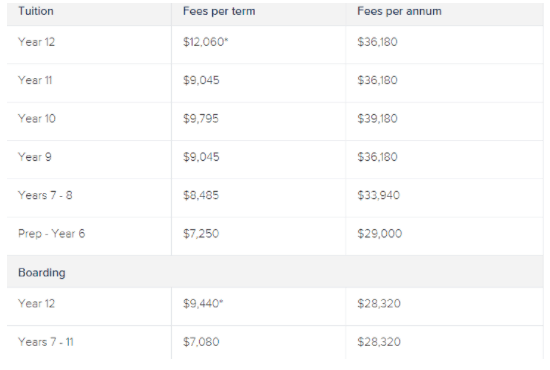Click the $7,250 term fee
This screenshot has height=370, width=550.
201,234
